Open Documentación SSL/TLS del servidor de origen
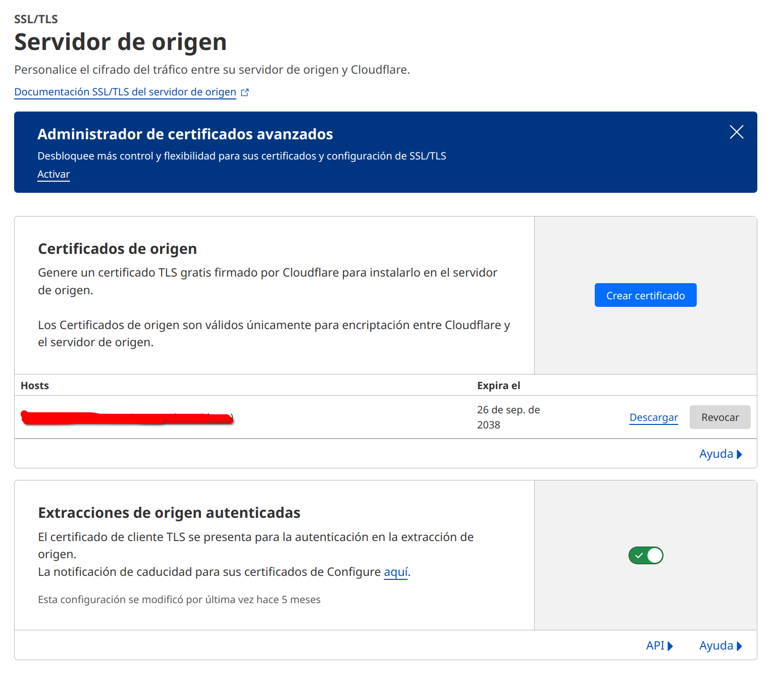 click(x=125, y=92)
